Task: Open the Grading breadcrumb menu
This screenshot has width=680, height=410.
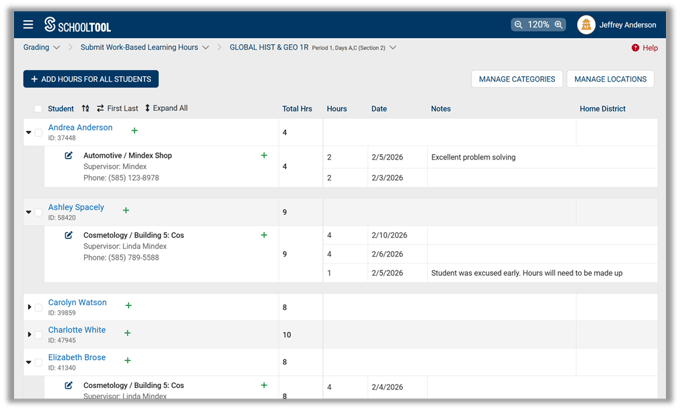Action: tap(56, 47)
